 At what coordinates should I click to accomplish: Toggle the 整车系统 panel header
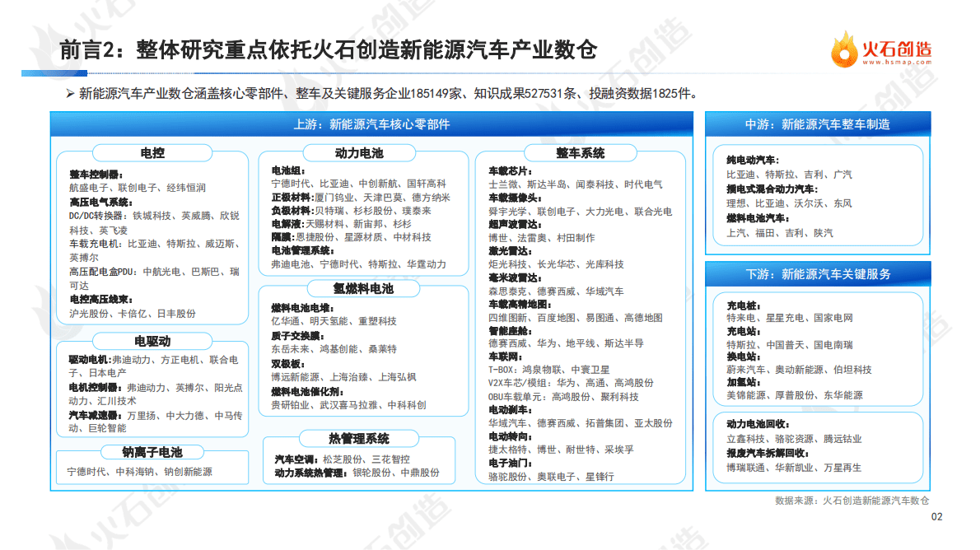pos(580,152)
